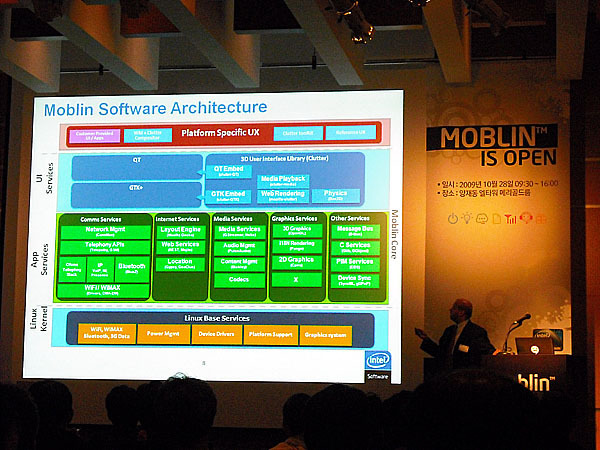Select the 'Codecs' box
Image resolution: width=600 pixels, height=450 pixels.
pyautogui.click(x=239, y=280)
